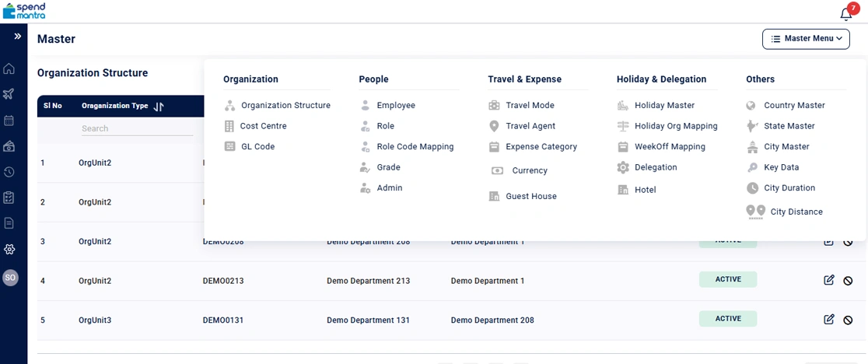
Task: Click the Spend Mantra logo
Action: click(25, 11)
